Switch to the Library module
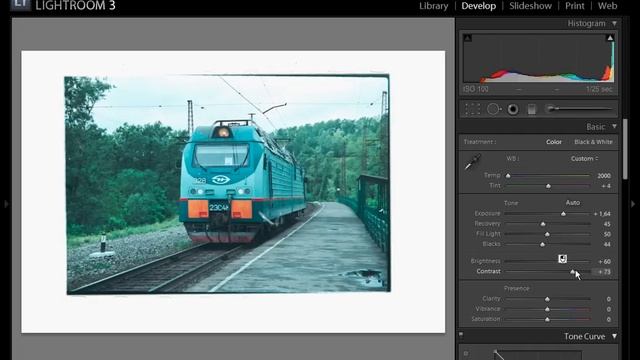The height and width of the screenshot is (360, 640). [x=433, y=6]
